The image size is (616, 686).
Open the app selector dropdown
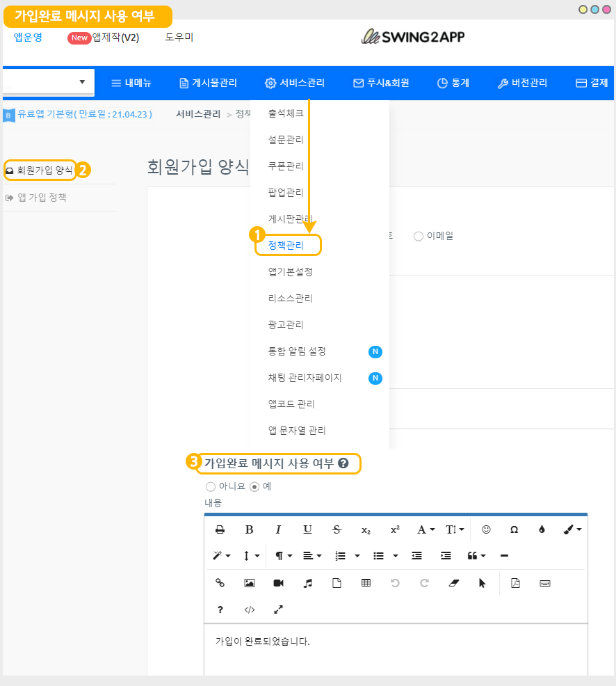point(47,82)
